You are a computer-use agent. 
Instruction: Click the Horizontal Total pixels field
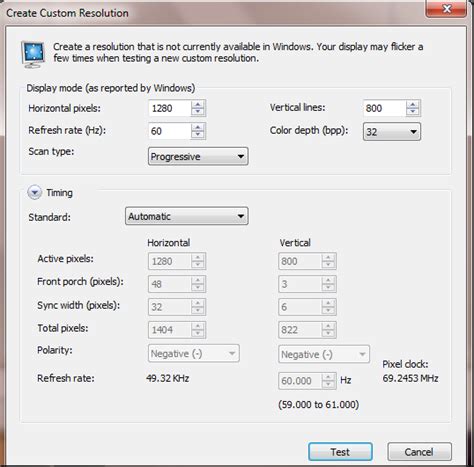click(170, 330)
